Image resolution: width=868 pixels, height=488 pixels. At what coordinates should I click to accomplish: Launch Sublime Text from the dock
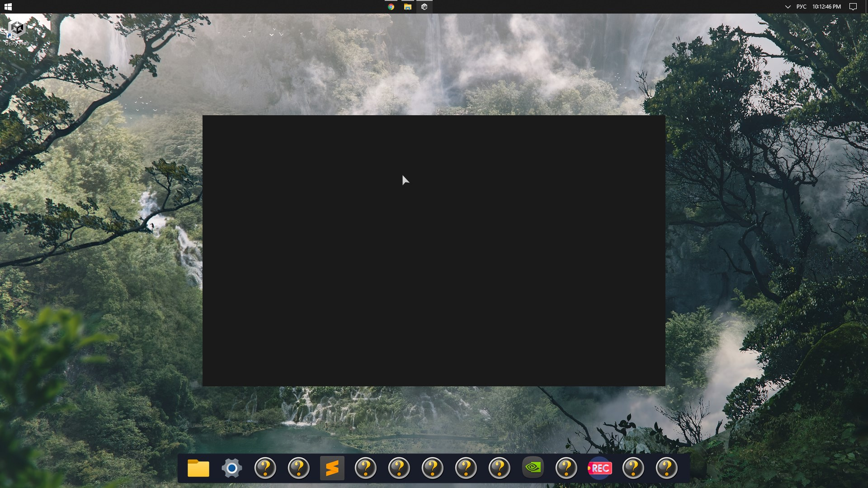point(332,468)
